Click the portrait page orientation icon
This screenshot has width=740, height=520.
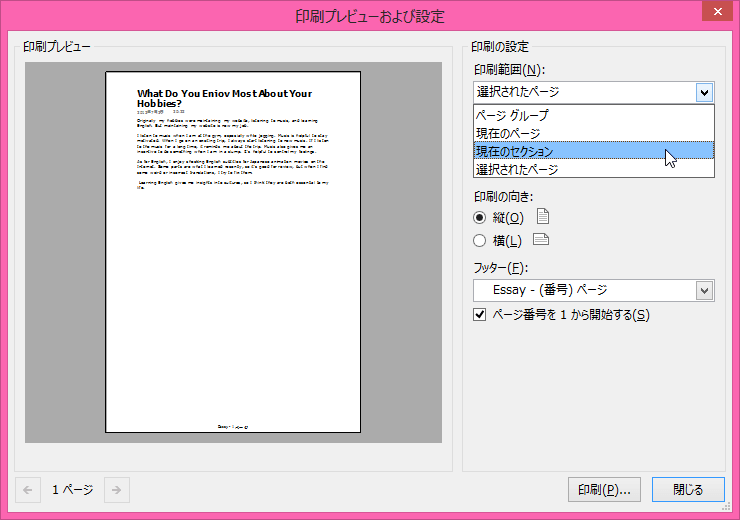(543, 216)
